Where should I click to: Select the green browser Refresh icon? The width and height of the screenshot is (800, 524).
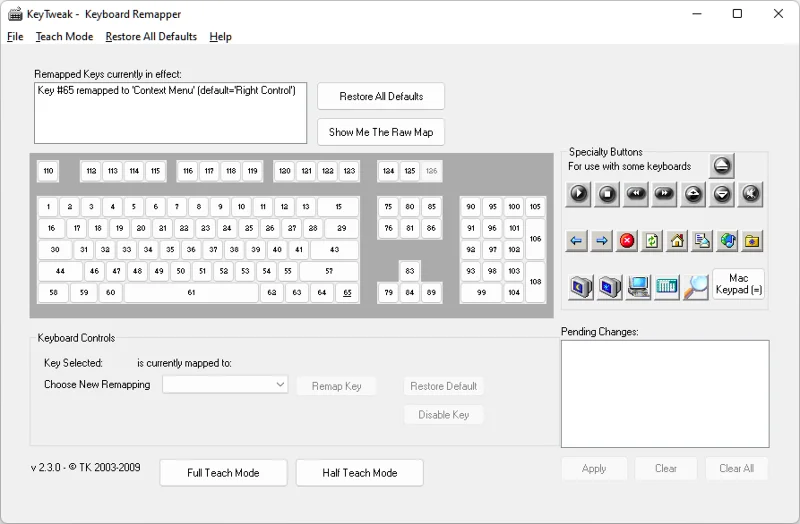652,240
